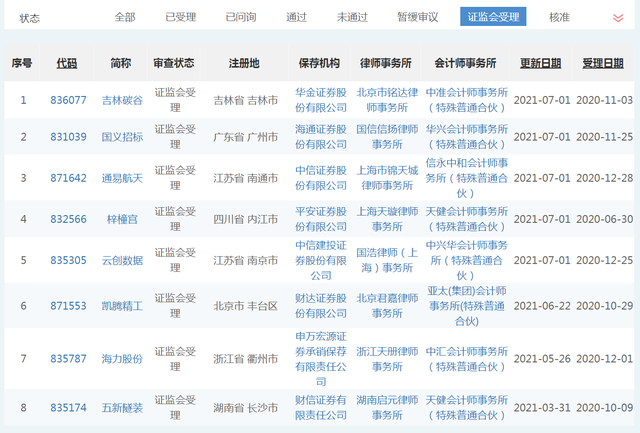Open sponsor 中信建投证券股份有限公司
Image resolution: width=640 pixels, height=433 pixels.
(x=321, y=260)
